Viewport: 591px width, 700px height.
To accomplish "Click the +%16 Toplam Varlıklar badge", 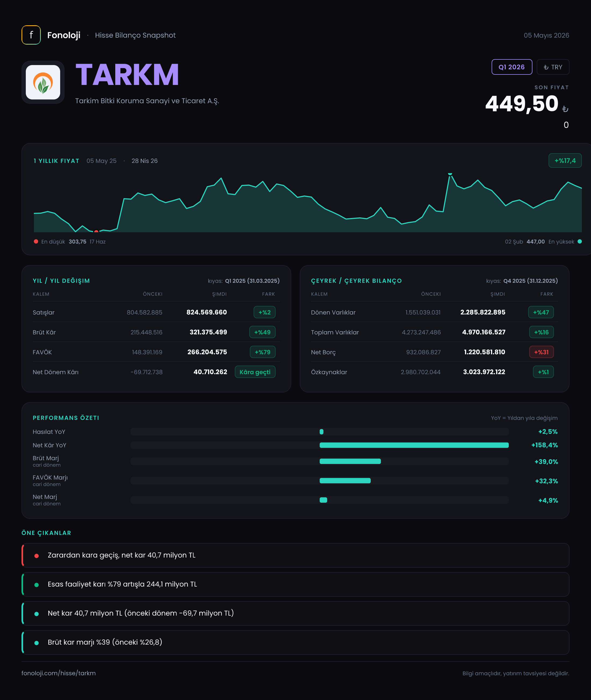I will coord(541,332).
